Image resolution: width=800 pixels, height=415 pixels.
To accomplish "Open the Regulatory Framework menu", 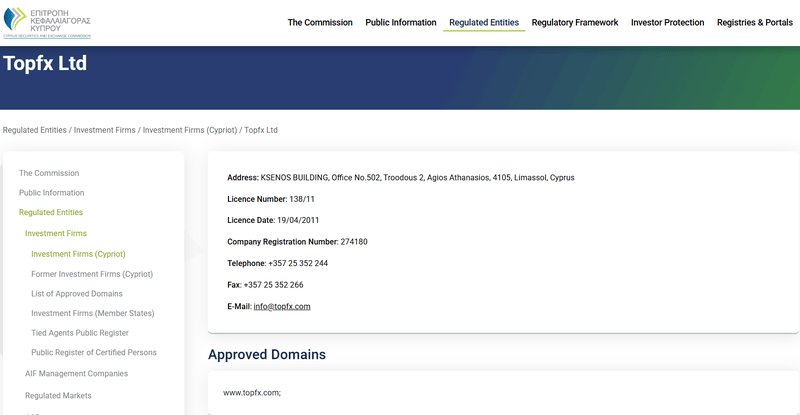I will pyautogui.click(x=574, y=22).
